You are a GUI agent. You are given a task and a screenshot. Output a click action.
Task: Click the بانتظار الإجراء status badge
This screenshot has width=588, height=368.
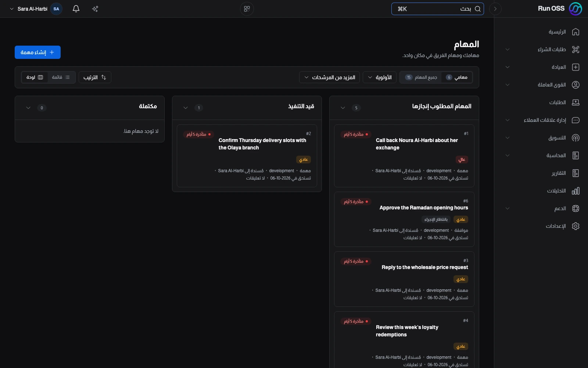(436, 219)
